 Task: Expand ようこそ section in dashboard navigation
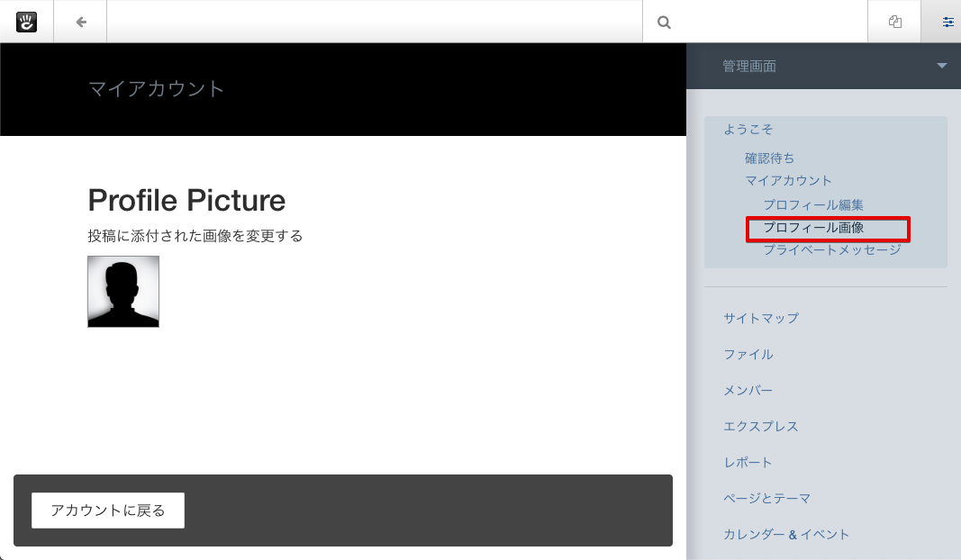point(748,129)
